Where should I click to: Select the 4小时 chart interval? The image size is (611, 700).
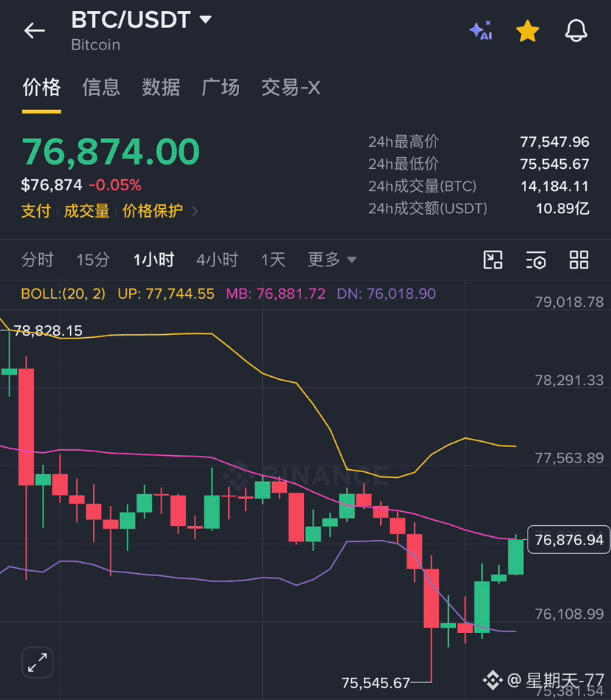coord(218,260)
